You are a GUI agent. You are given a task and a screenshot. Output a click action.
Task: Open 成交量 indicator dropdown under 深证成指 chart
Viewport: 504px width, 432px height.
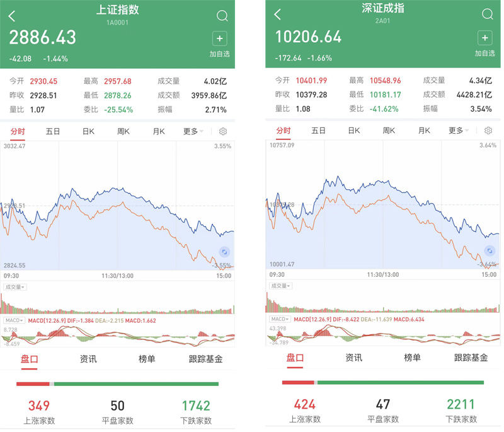[280, 286]
